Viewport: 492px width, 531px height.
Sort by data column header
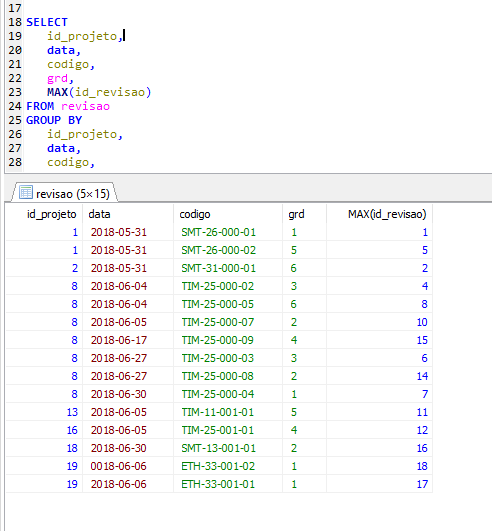point(128,214)
